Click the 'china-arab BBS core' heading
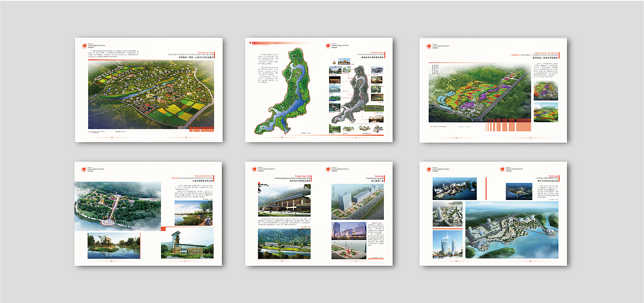 point(548,178)
